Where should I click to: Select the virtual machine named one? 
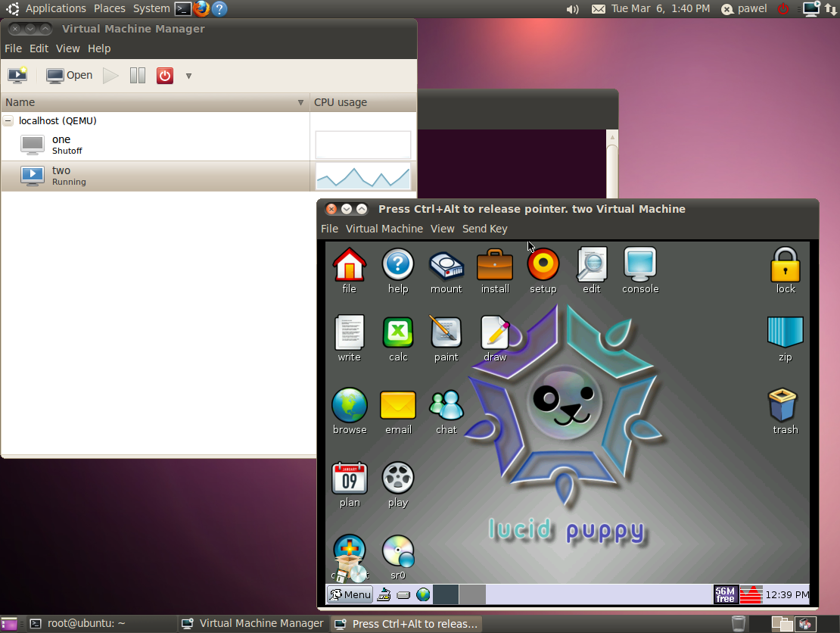[x=61, y=144]
